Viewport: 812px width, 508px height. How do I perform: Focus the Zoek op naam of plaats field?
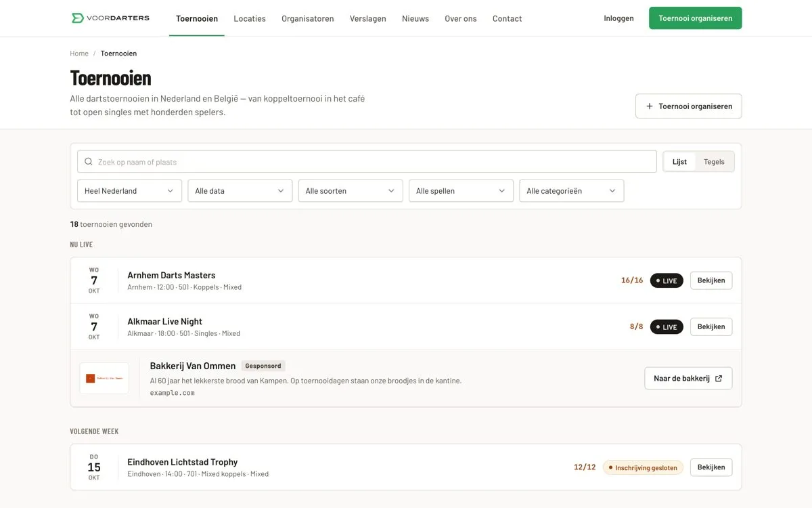[367, 162]
